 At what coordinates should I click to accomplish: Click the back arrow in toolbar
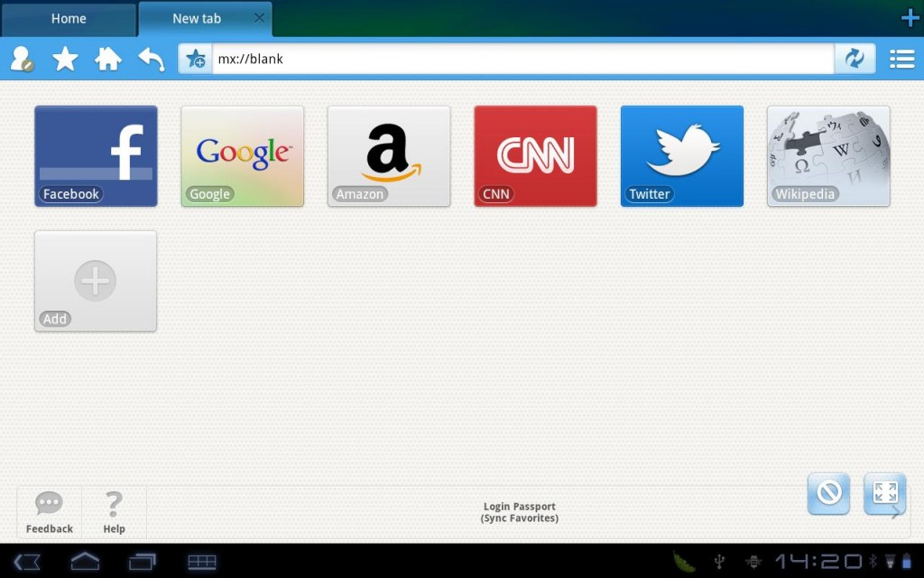tap(152, 59)
